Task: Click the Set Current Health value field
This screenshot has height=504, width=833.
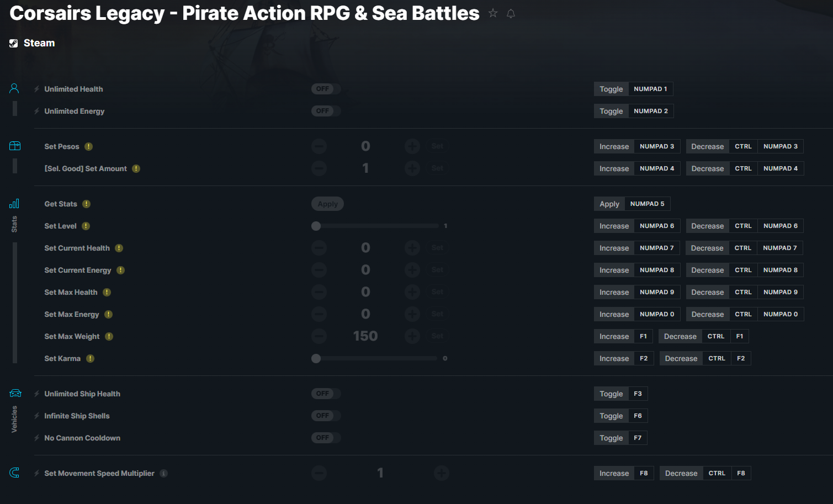Action: pyautogui.click(x=365, y=248)
